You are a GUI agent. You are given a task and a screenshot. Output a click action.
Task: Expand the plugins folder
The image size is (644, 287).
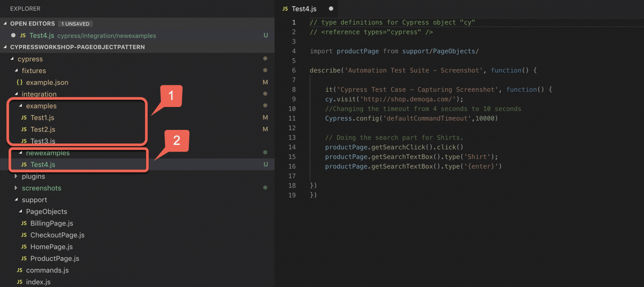tap(16, 176)
